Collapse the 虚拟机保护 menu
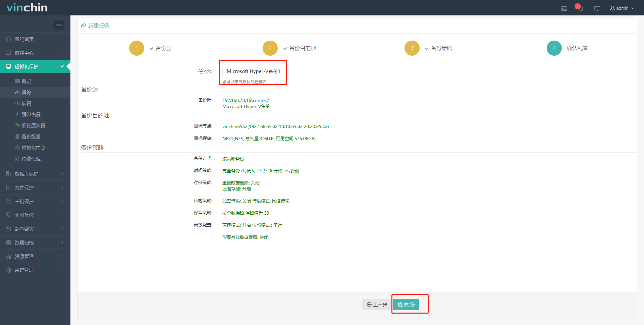Image resolution: width=644 pixels, height=325 pixels. point(35,66)
